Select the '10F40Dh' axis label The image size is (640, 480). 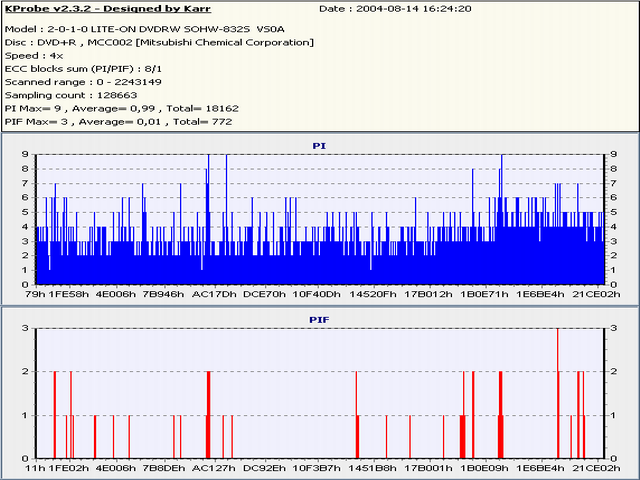click(317, 294)
